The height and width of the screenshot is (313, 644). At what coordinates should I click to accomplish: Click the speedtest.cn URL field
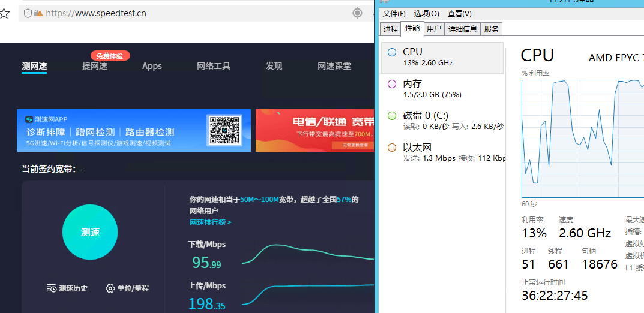(x=180, y=13)
